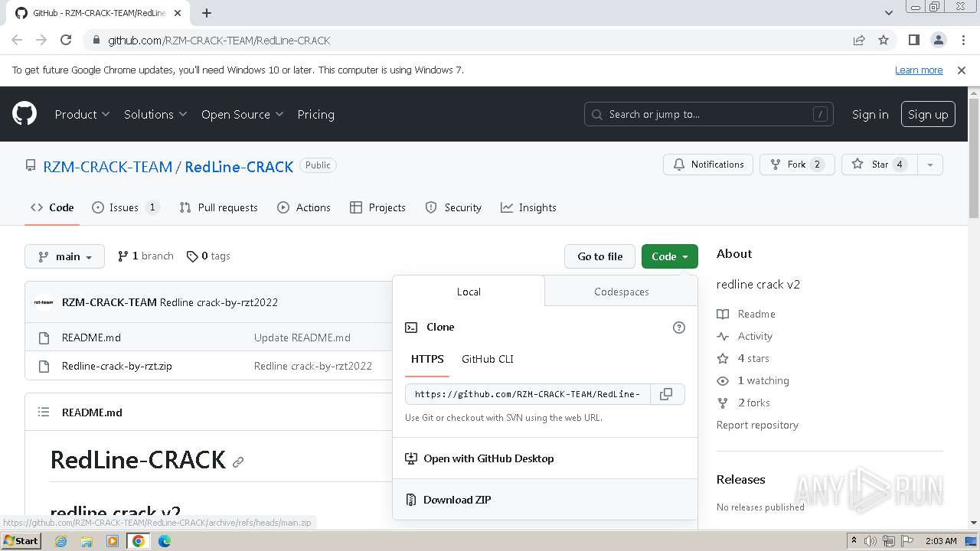The height and width of the screenshot is (551, 980).
Task: Select the Local tab in clone popup
Action: [469, 292]
